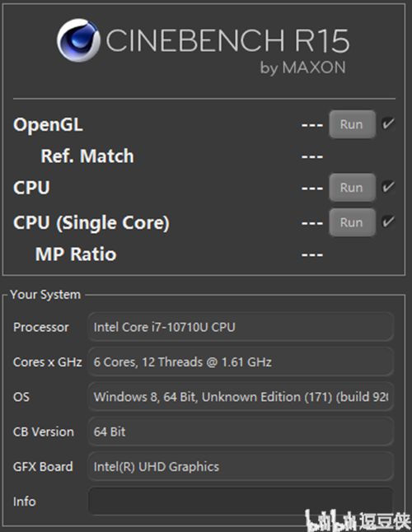Click the GFX Board Intel UHD Graphics field
Screen dimensions: 412x532
241,466
